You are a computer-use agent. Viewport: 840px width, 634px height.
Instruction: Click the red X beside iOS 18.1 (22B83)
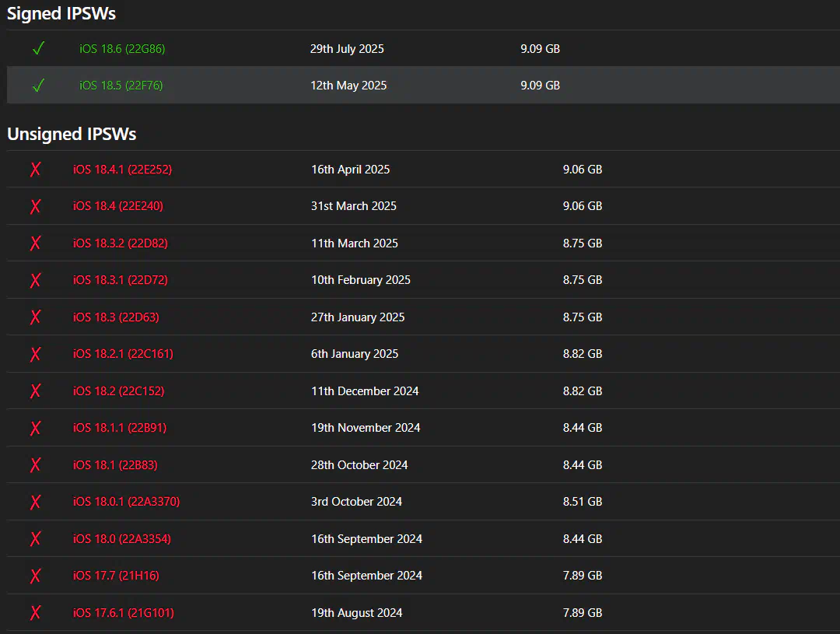pyautogui.click(x=35, y=464)
